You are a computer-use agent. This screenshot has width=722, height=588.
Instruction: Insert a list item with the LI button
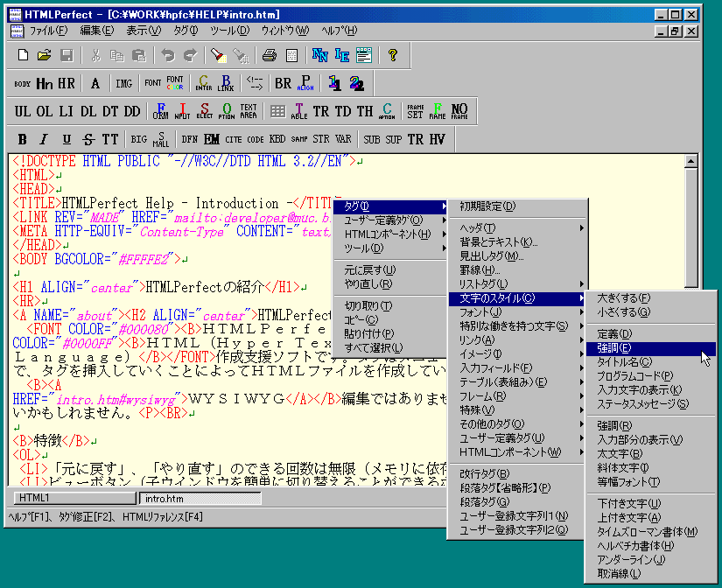67,111
